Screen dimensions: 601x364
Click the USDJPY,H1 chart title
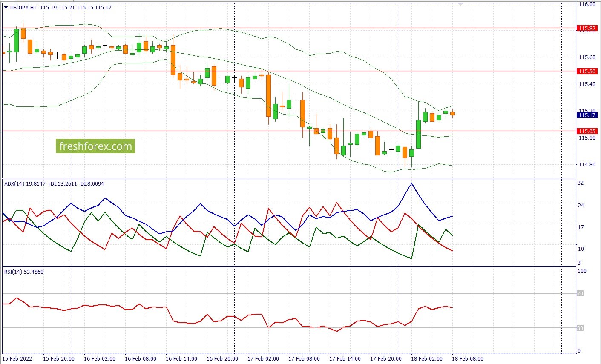[x=23, y=7]
